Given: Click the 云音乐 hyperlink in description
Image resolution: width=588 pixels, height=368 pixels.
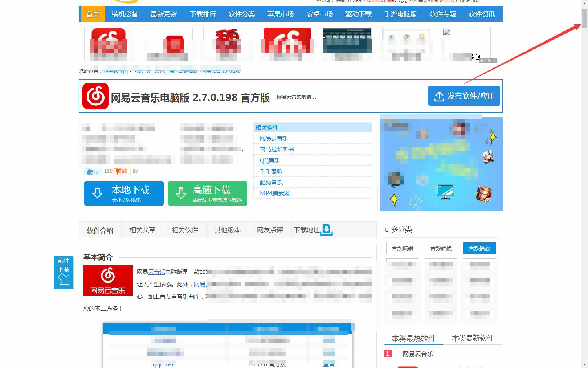Looking at the screenshot, I should tap(157, 272).
